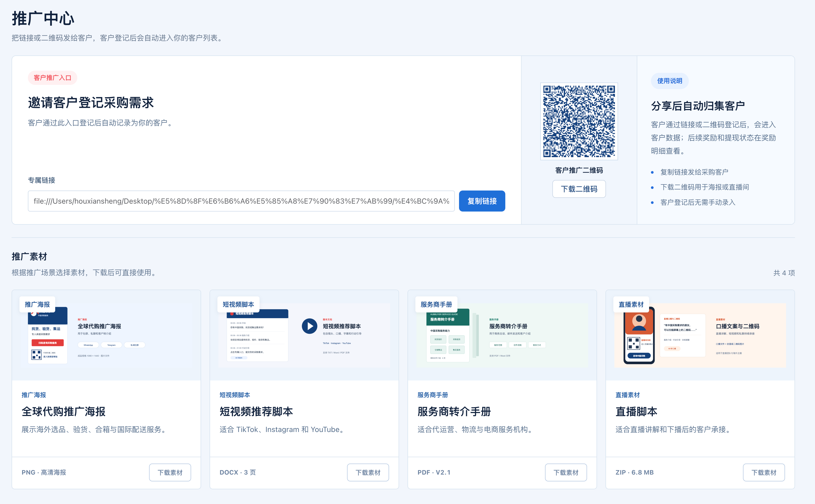Download the 直播脚本 material
The height and width of the screenshot is (504, 815).
pyautogui.click(x=764, y=472)
